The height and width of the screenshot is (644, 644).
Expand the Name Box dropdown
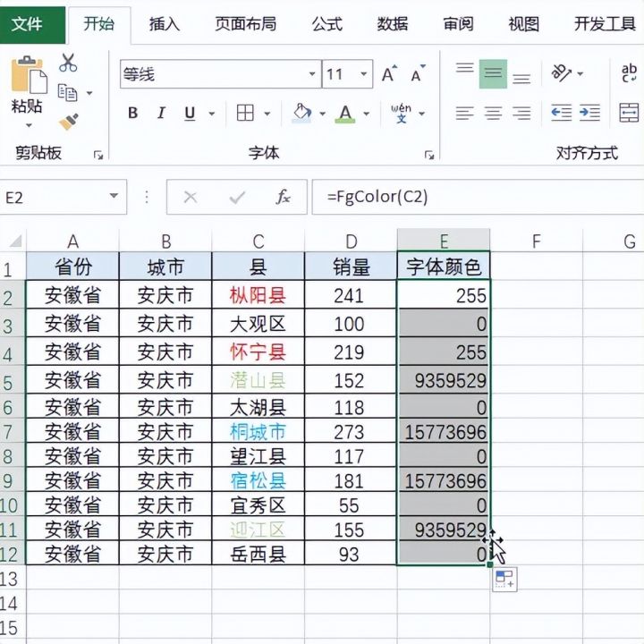[114, 196]
